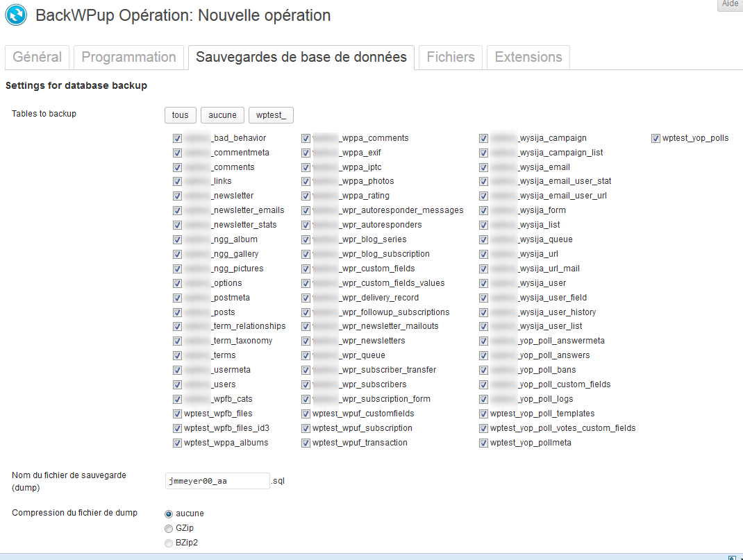
Task: Uncheck the _links table checkbox
Action: pyautogui.click(x=177, y=181)
